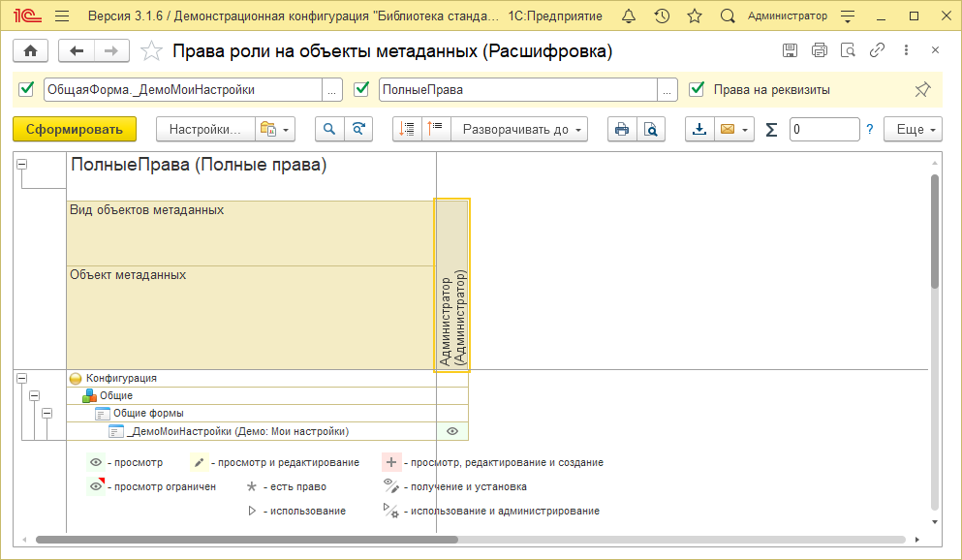Click scroll down arrow
Screen dimensions: 962x560
(x=935, y=522)
